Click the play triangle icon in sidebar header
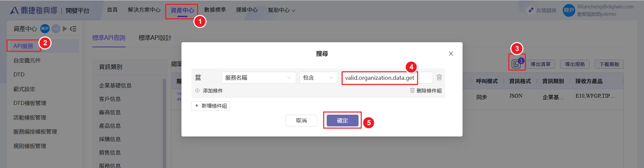This screenshot has width=644, height=168. [x=65, y=29]
